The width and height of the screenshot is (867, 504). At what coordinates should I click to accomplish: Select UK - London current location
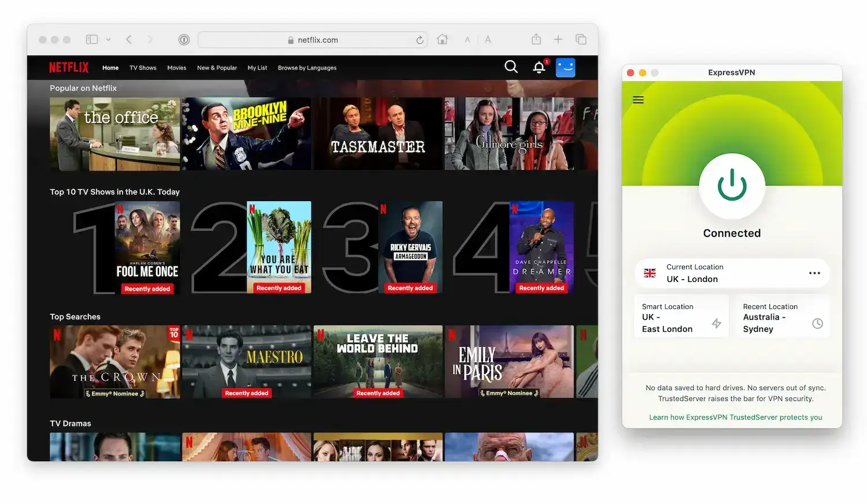(732, 273)
